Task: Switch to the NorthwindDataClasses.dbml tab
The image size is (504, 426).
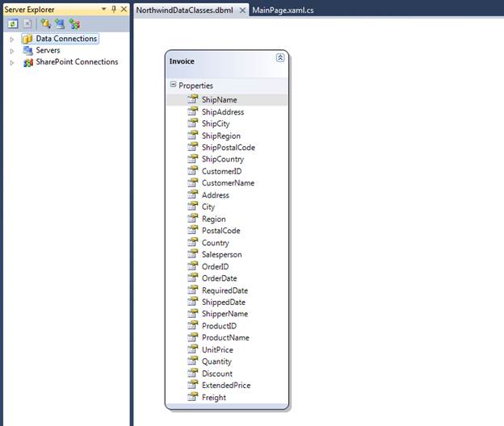Action: [184, 10]
